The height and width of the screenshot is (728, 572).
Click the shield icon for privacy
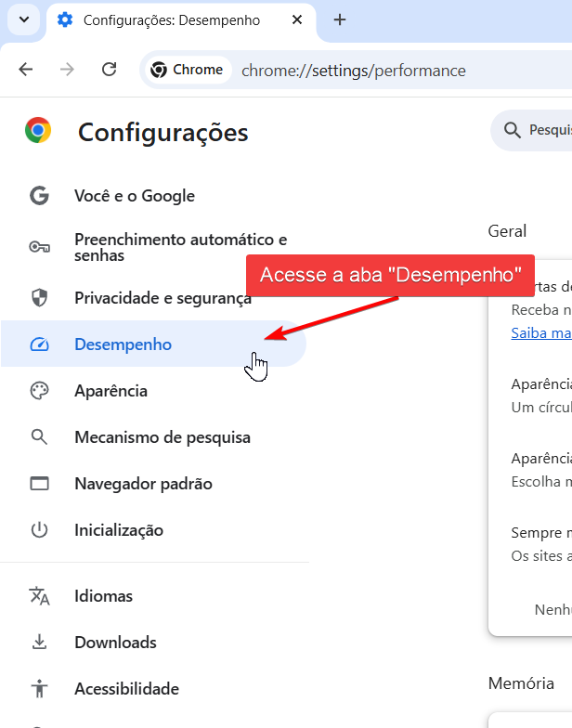(x=39, y=298)
